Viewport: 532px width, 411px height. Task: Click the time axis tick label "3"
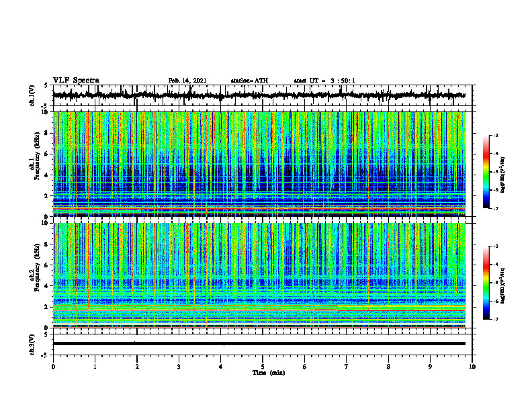tap(179, 367)
